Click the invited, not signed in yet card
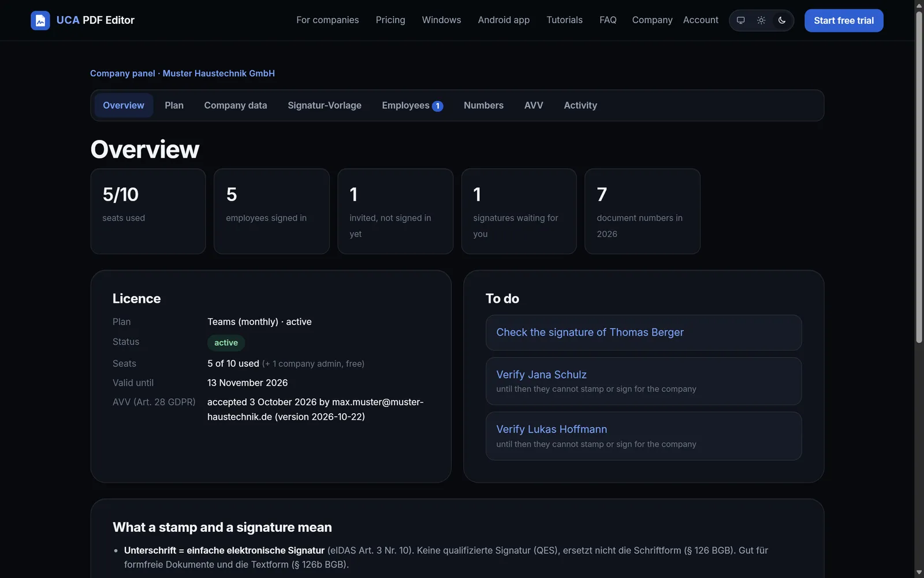The width and height of the screenshot is (924, 578). (x=395, y=211)
